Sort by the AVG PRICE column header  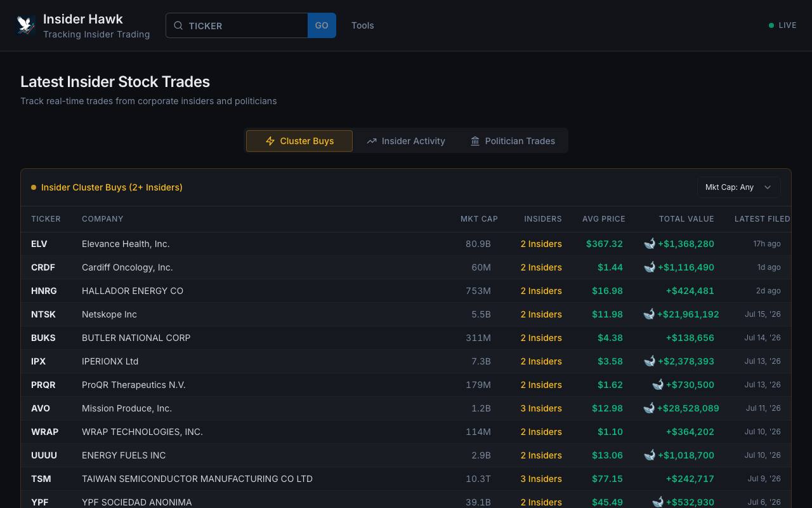click(x=604, y=219)
